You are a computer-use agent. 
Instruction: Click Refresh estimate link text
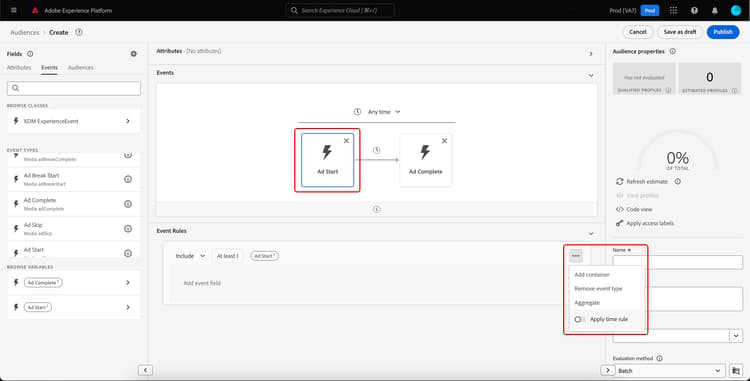[647, 182]
